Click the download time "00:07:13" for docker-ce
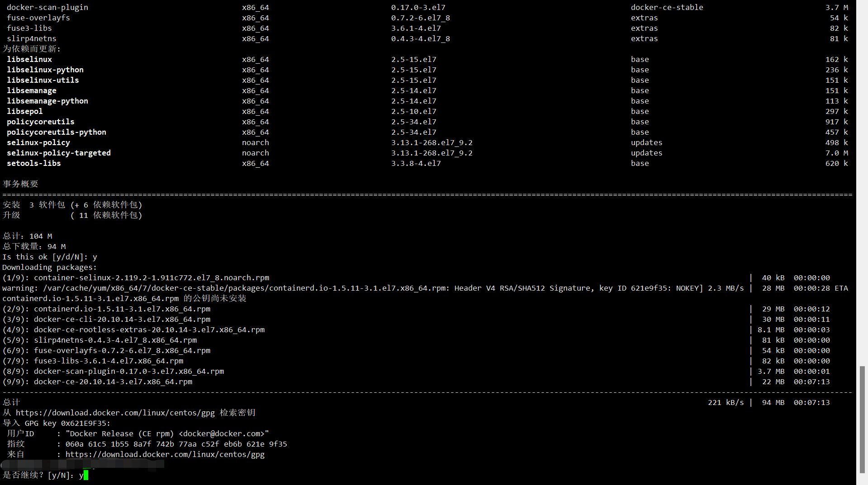The width and height of the screenshot is (868, 485). coord(812,381)
